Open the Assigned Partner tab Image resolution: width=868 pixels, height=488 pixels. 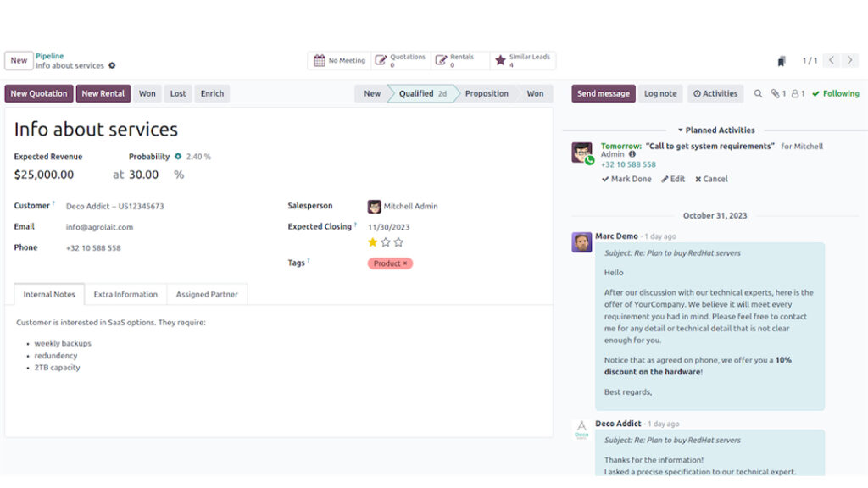[x=207, y=294]
